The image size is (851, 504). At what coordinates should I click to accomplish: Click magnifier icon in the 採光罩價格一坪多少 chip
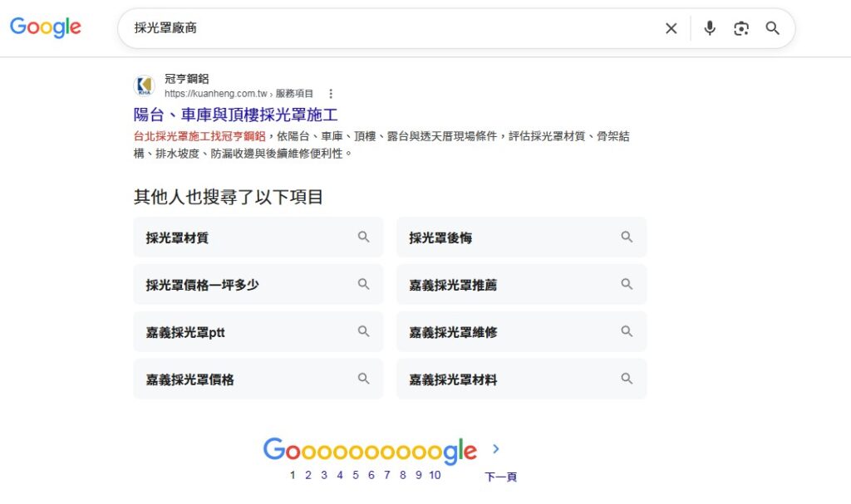(364, 284)
